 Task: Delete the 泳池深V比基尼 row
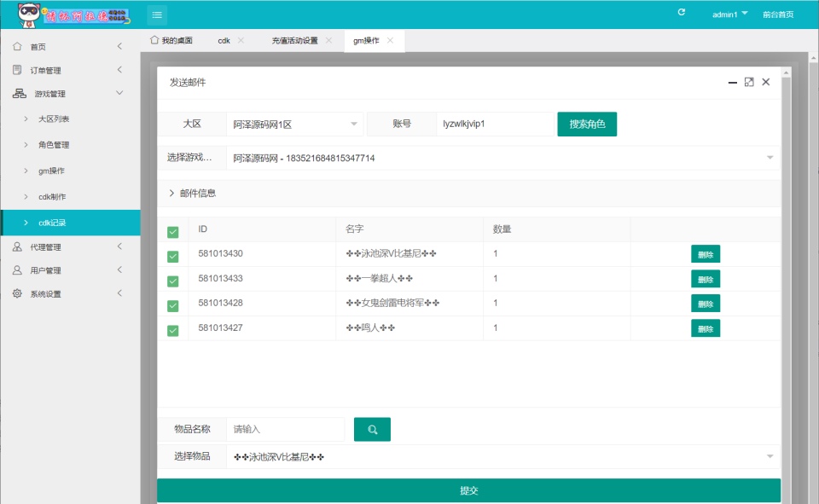706,254
